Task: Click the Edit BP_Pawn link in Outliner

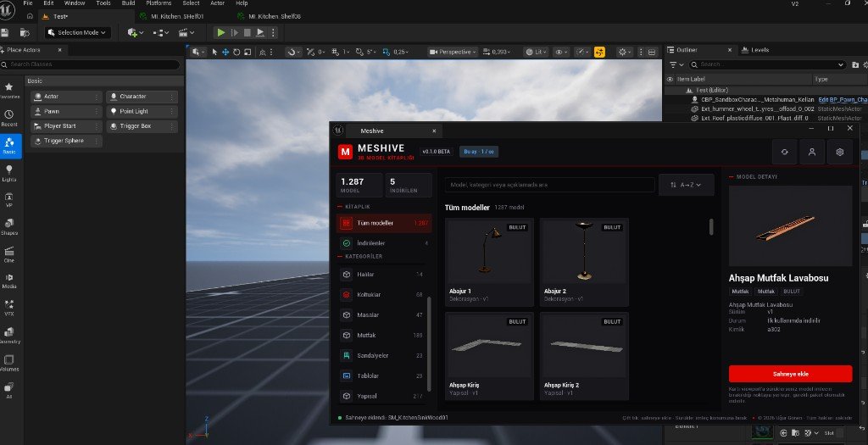Action: click(x=843, y=100)
